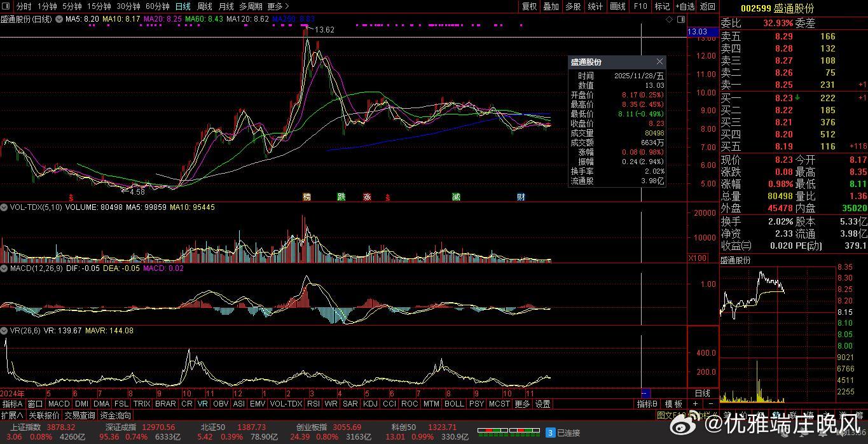
Task: Select the 5分钟 period
Action: (x=72, y=6)
